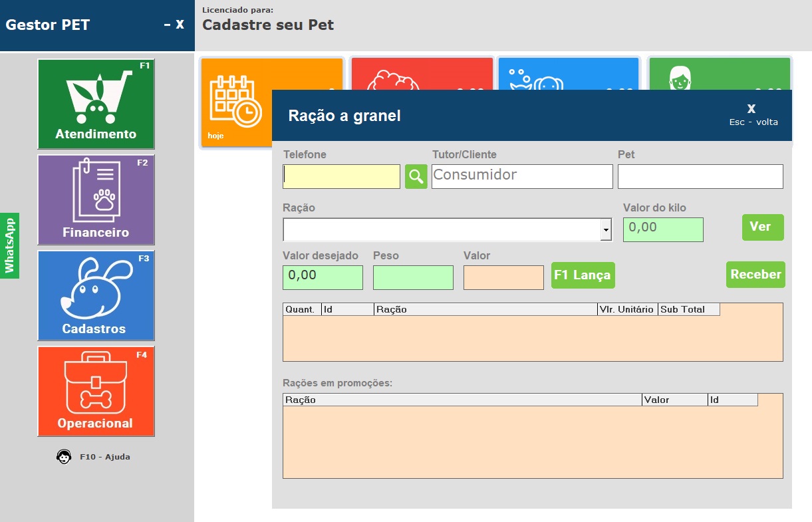Close the Ração a granel dialog
The image size is (812, 522).
tap(751, 109)
